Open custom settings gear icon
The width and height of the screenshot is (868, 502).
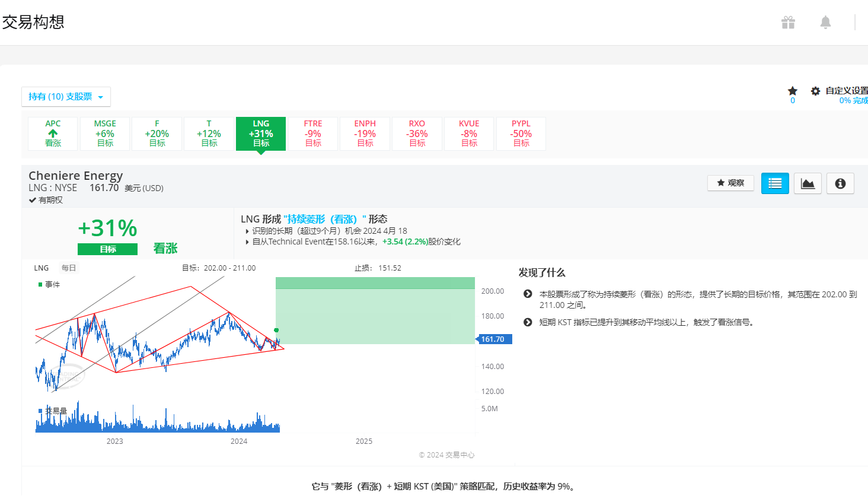point(816,91)
